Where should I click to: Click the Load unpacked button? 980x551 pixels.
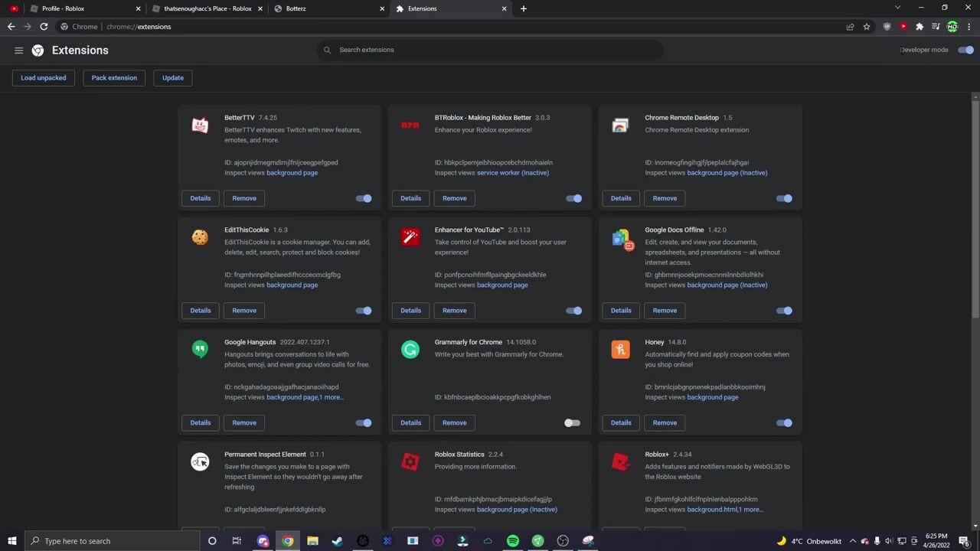pyautogui.click(x=44, y=78)
